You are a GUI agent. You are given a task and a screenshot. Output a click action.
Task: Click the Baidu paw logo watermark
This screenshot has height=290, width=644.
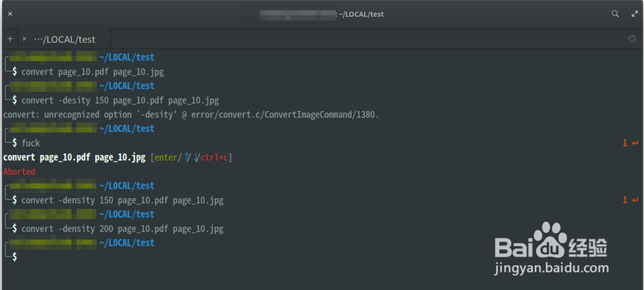[x=549, y=237]
